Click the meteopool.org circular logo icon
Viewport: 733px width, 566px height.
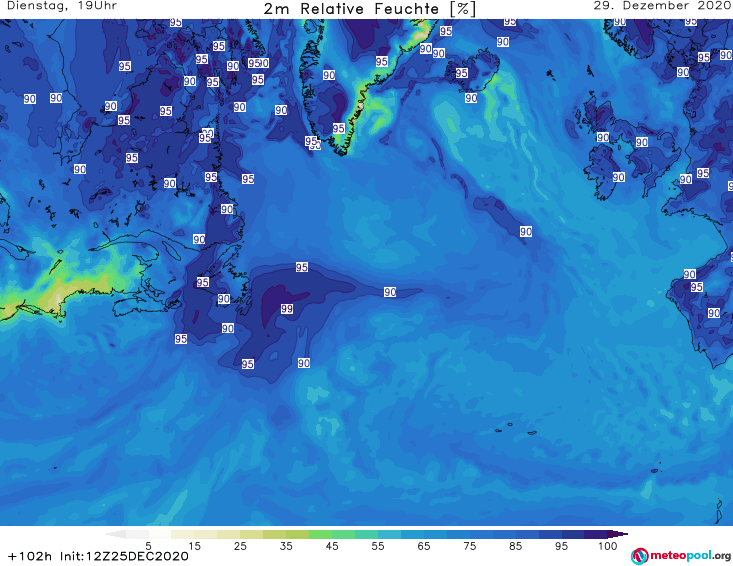[639, 556]
